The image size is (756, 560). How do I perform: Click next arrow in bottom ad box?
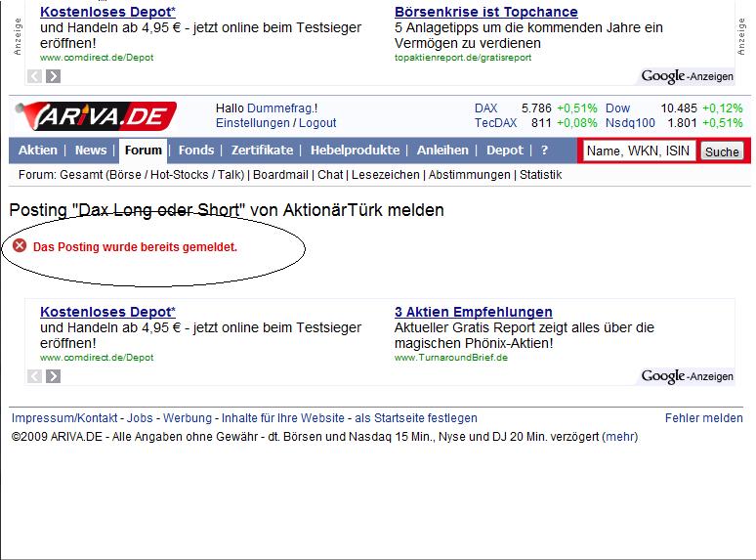(x=53, y=376)
